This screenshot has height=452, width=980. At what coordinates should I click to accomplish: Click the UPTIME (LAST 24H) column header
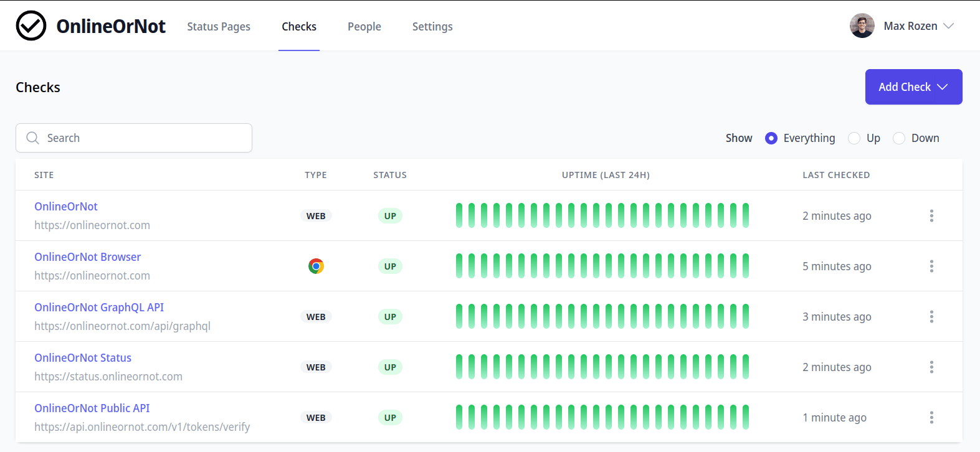pos(606,175)
